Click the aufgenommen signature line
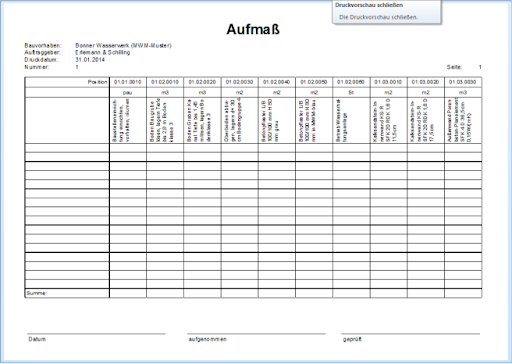This screenshot has height=364, width=512. coord(256,334)
